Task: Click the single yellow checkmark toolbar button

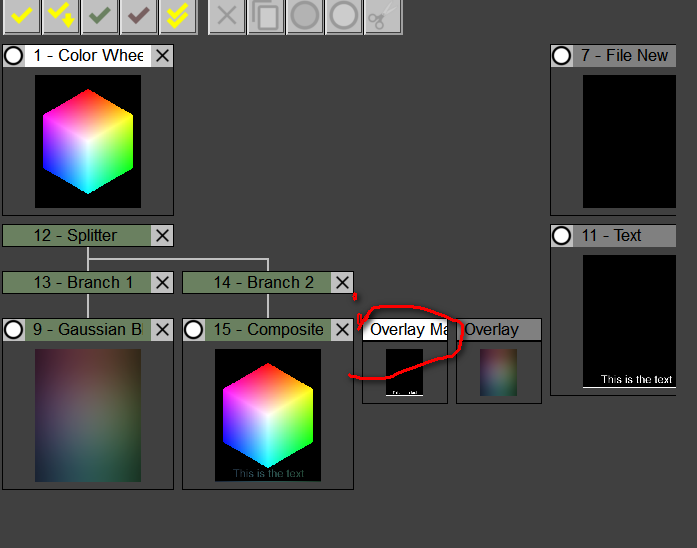Action: tap(21, 16)
